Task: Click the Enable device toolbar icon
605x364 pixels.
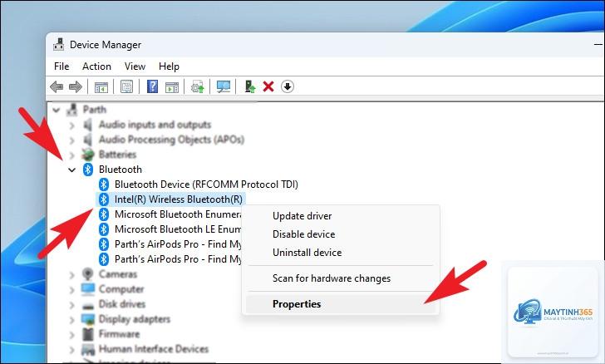Action: (250, 86)
